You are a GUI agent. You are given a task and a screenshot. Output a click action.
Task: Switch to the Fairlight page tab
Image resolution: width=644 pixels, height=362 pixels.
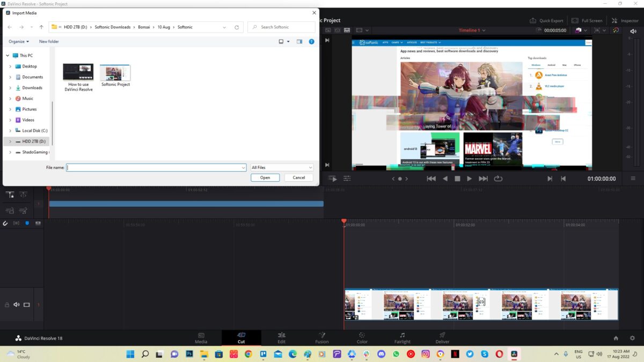(x=402, y=337)
